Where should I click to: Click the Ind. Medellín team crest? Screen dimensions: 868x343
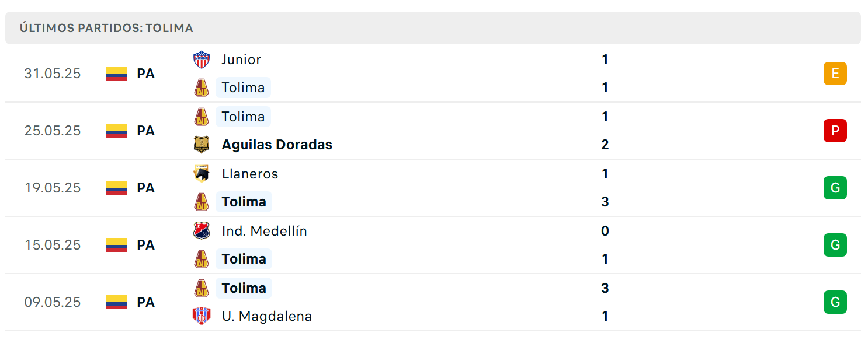(x=202, y=231)
